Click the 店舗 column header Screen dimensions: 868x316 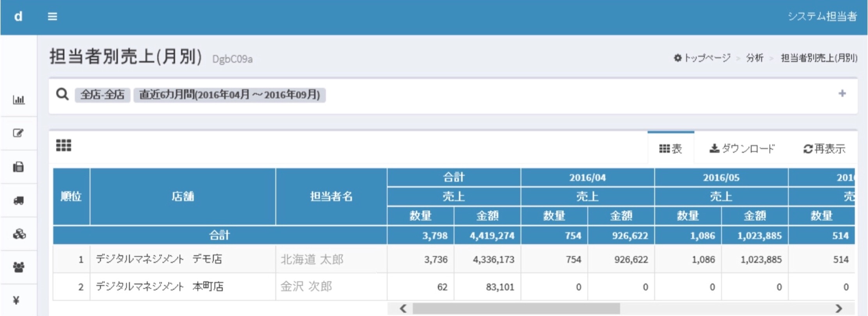pos(183,196)
